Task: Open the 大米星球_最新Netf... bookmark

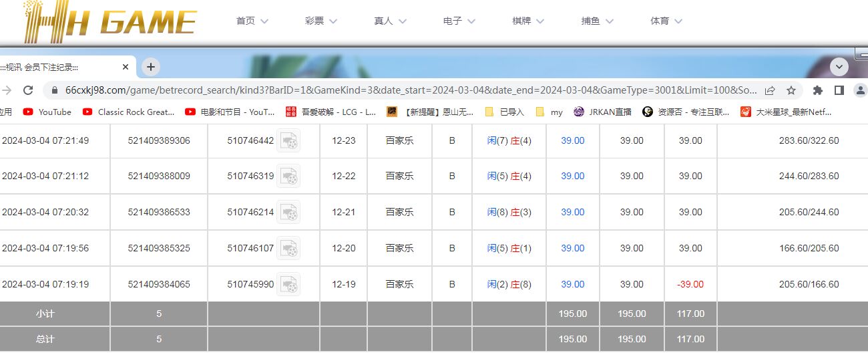Action: coord(786,112)
